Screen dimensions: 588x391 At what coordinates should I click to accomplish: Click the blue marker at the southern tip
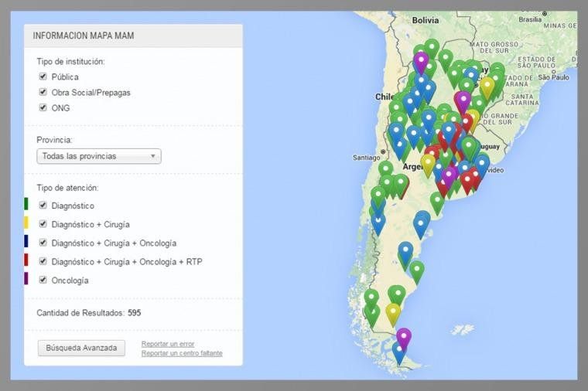point(399,352)
